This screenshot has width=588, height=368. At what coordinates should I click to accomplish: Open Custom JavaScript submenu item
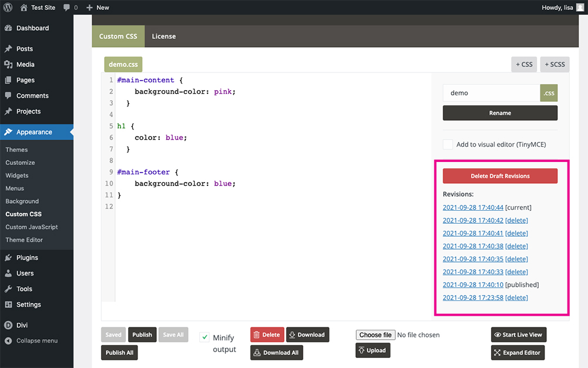coord(32,227)
